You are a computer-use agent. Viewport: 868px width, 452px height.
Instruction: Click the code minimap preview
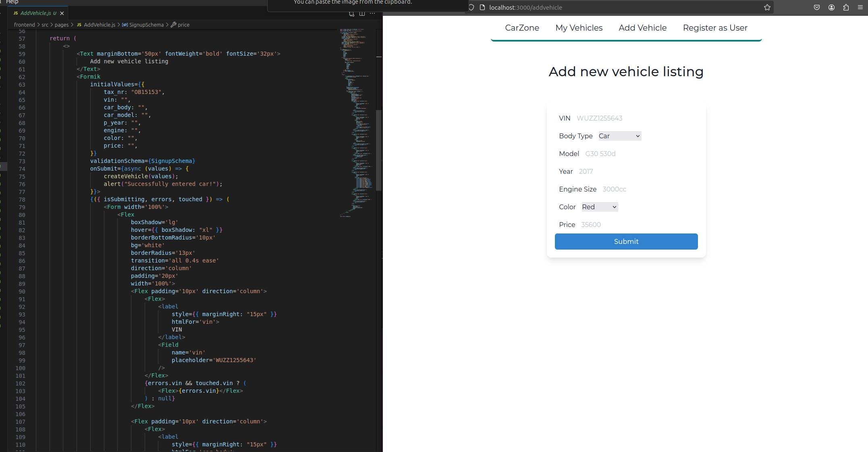(355, 121)
